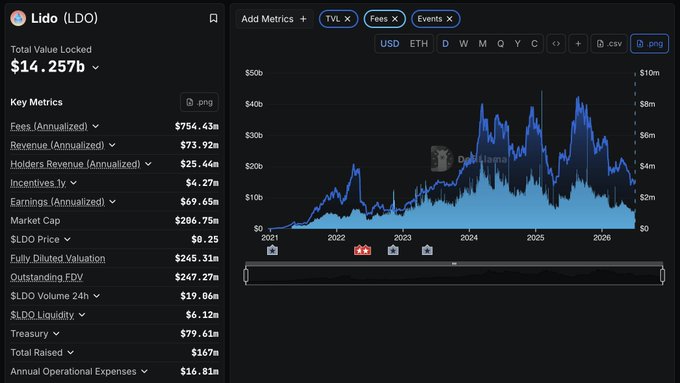Viewport: 680px width, 383px height.
Task: Expand Holders Revenue (Annualized) details
Action: (x=148, y=164)
